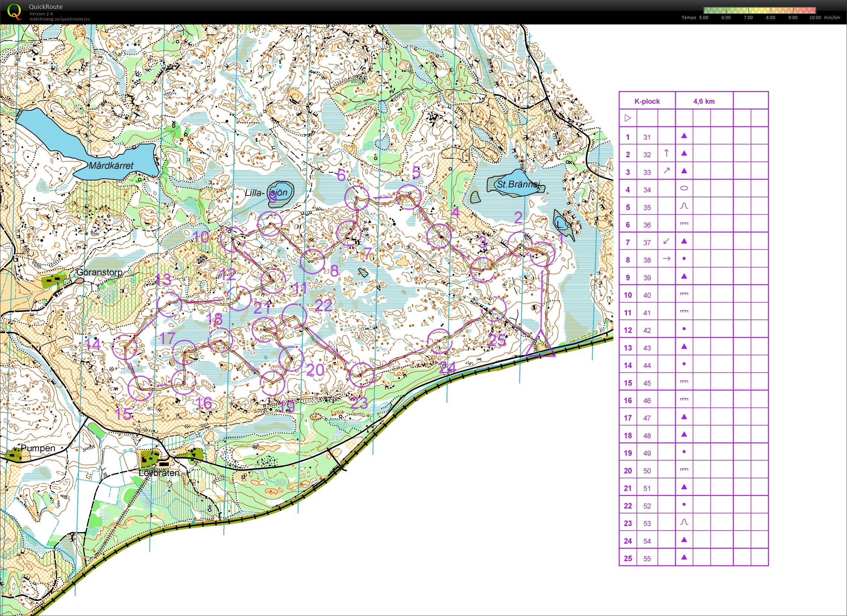The width and height of the screenshot is (847, 616).
Task: Click the St.Brännsj. lake label
Action: tap(519, 184)
